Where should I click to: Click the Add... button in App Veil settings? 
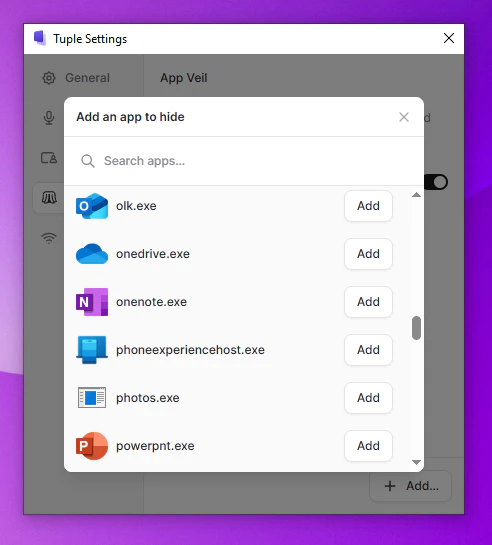(x=411, y=486)
